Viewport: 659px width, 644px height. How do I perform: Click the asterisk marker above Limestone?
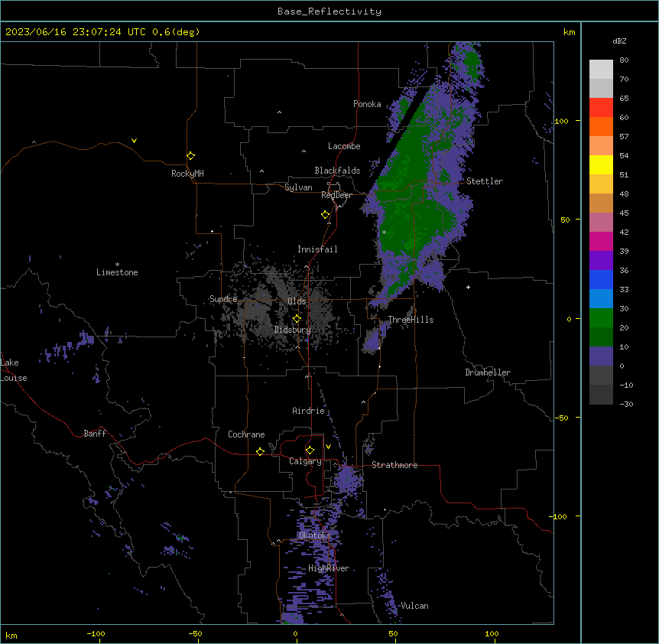coord(117,265)
